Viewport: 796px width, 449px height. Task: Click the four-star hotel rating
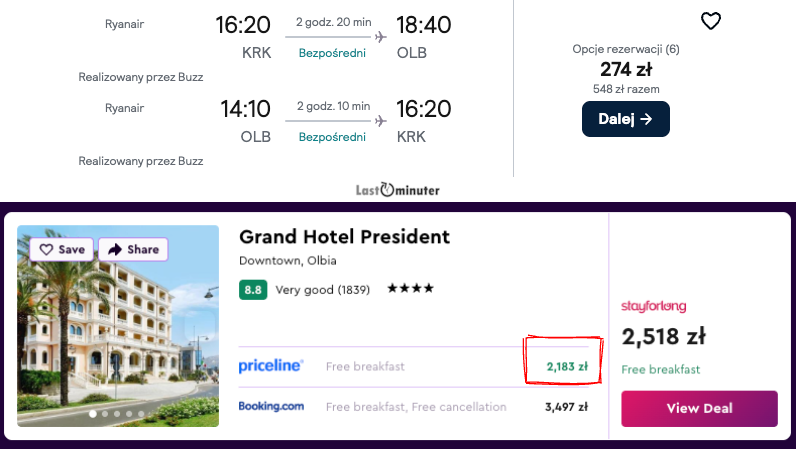(x=410, y=290)
